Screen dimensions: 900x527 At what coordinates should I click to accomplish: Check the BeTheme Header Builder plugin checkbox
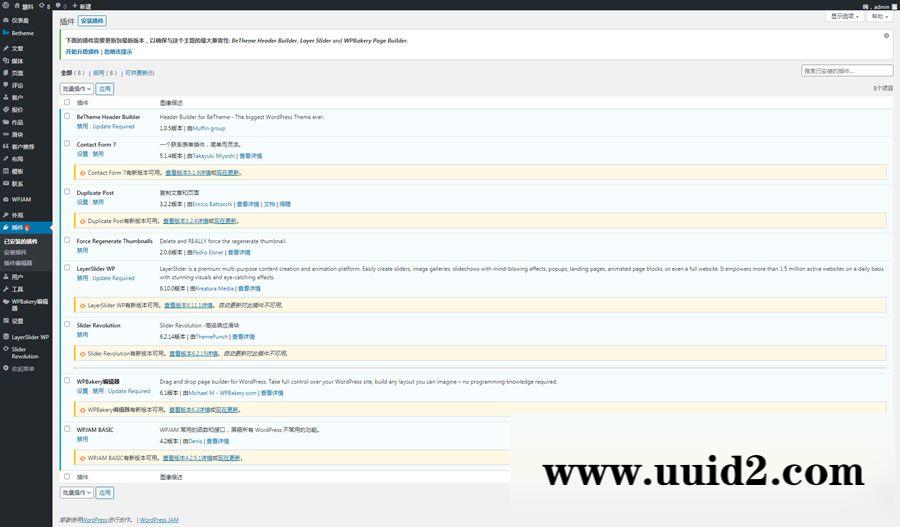[67, 116]
